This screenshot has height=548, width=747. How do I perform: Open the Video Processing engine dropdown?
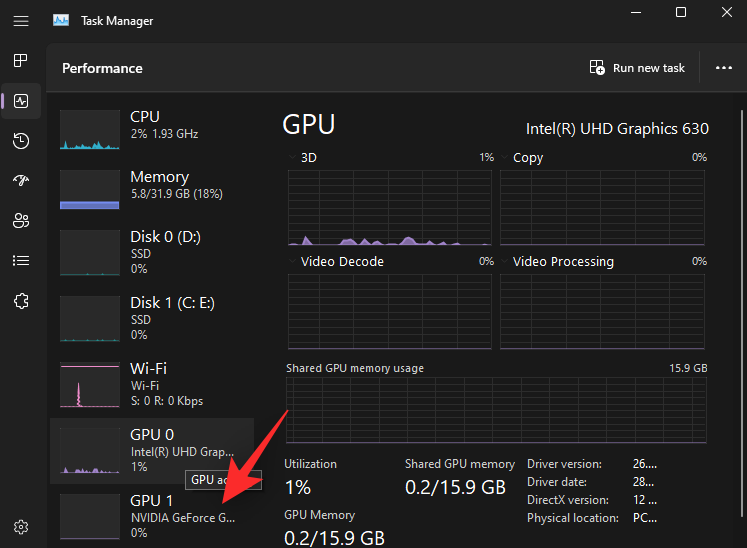pos(505,261)
